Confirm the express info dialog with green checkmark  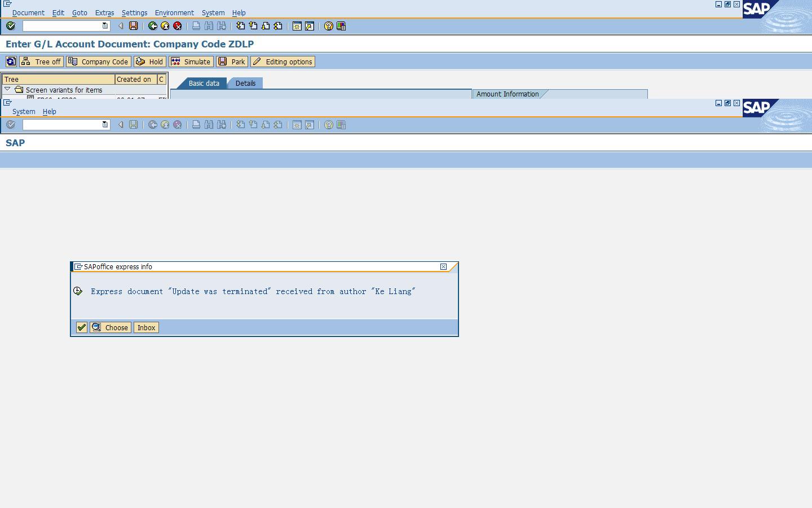click(x=82, y=327)
